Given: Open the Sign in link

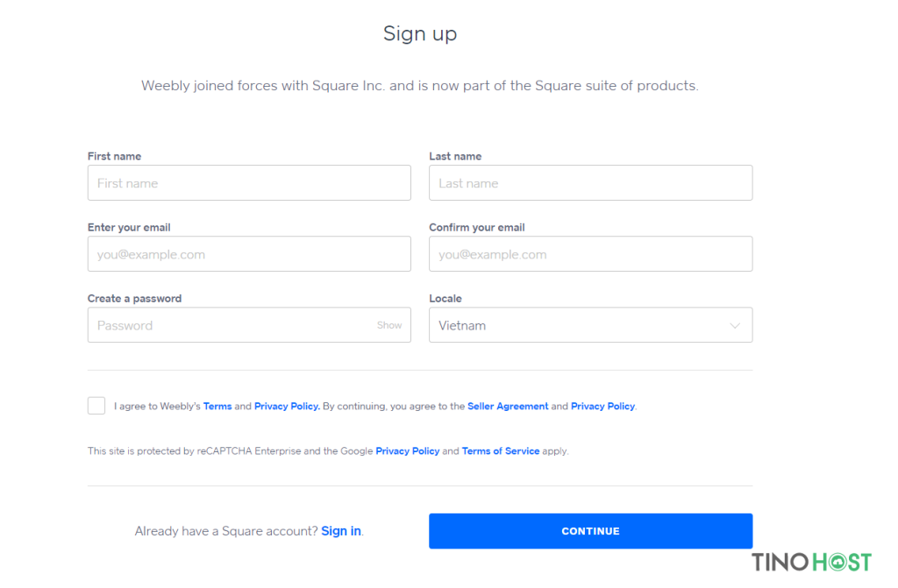Looking at the screenshot, I should click(x=341, y=531).
